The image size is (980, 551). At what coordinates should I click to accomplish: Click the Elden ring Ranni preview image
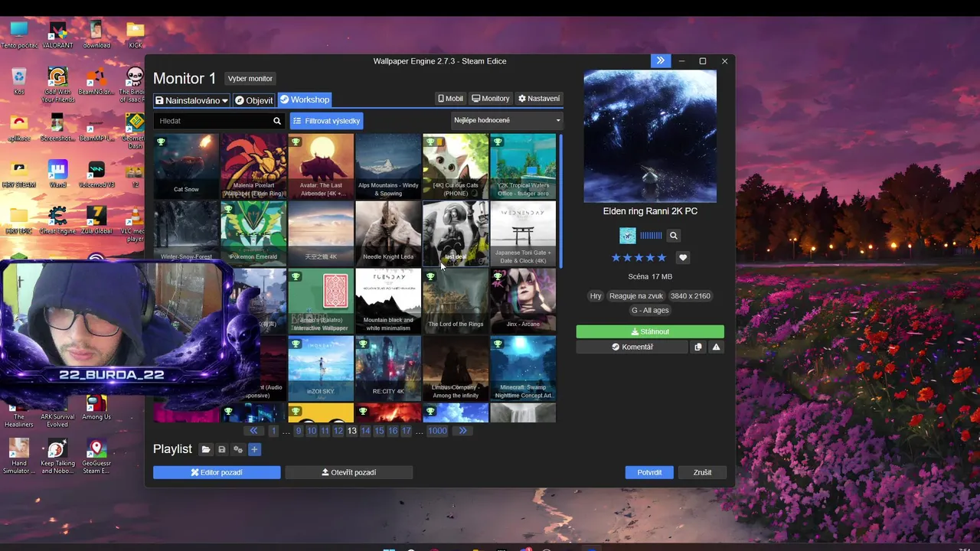pos(650,136)
